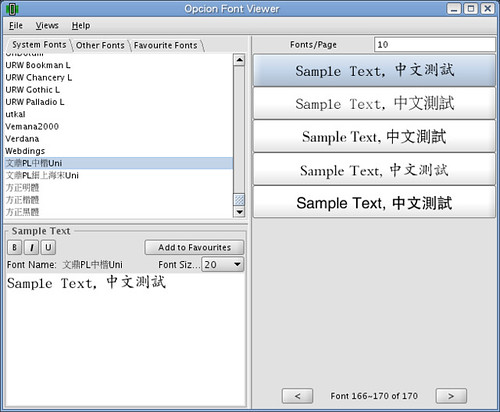500x412 pixels.
Task: Select the 方正黑體 font row
Action: (x=119, y=212)
